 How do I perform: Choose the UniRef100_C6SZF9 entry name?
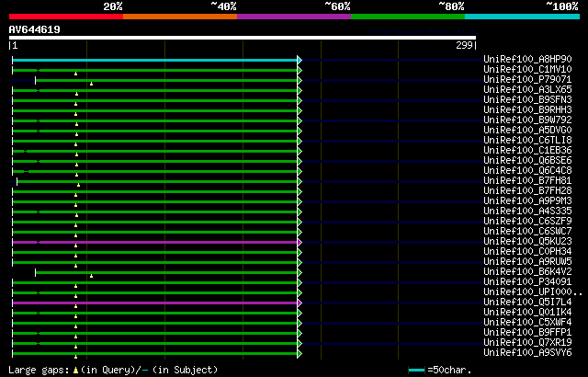click(x=527, y=222)
